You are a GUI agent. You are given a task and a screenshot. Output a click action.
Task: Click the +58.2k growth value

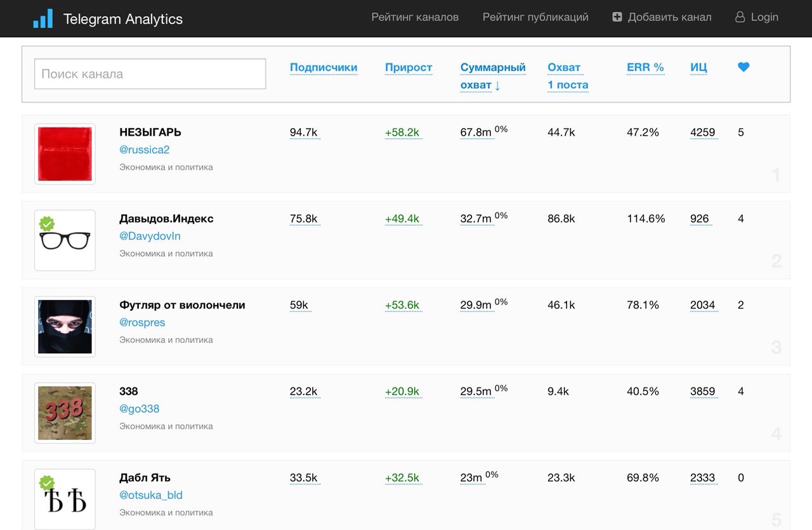tap(402, 132)
